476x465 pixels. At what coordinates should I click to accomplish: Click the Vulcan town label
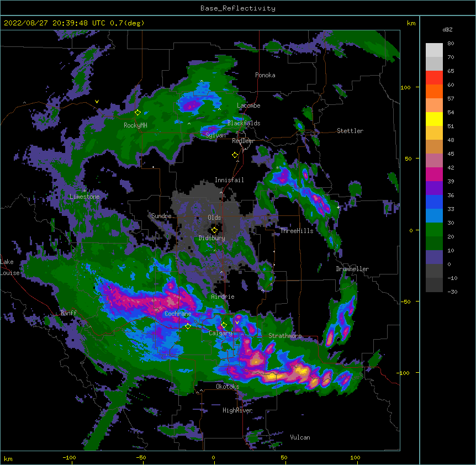pos(300,437)
